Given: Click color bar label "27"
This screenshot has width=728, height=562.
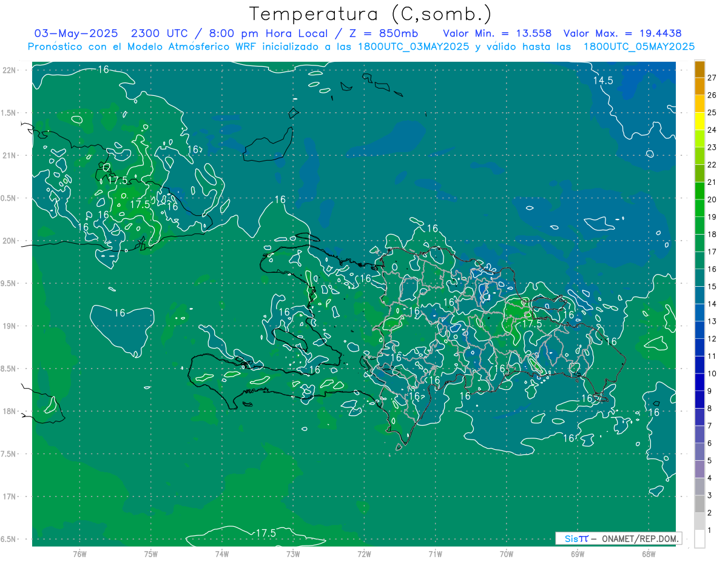Looking at the screenshot, I should pos(712,78).
